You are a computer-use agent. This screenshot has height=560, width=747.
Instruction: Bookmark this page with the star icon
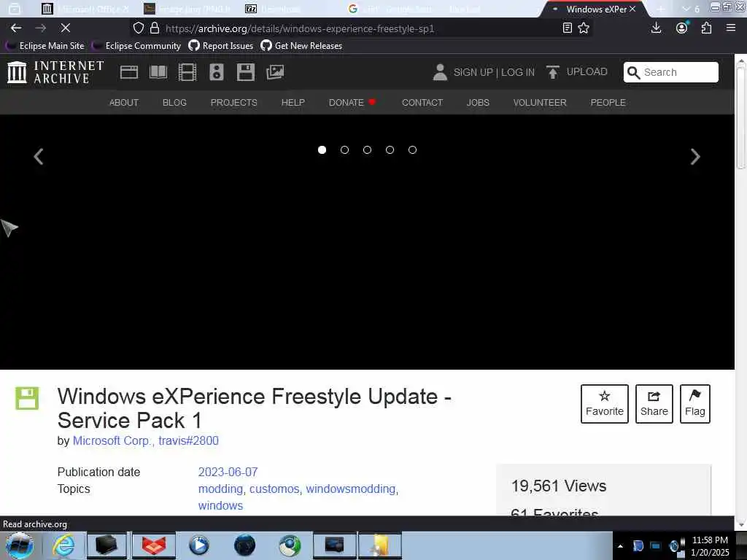point(584,28)
